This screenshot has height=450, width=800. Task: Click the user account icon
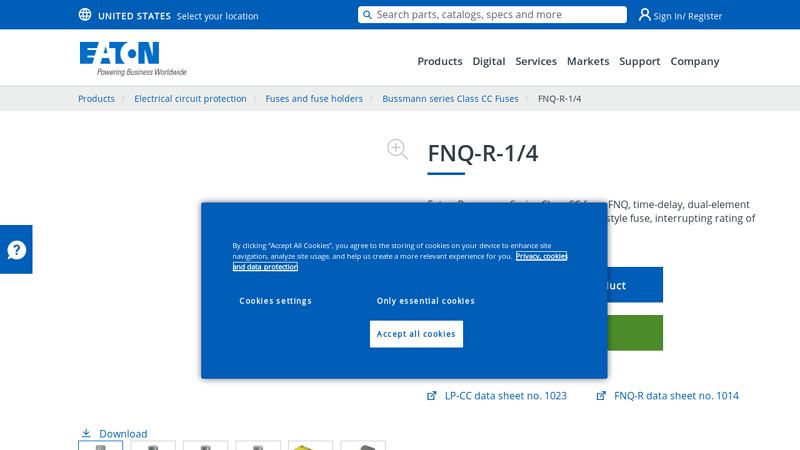pos(645,15)
